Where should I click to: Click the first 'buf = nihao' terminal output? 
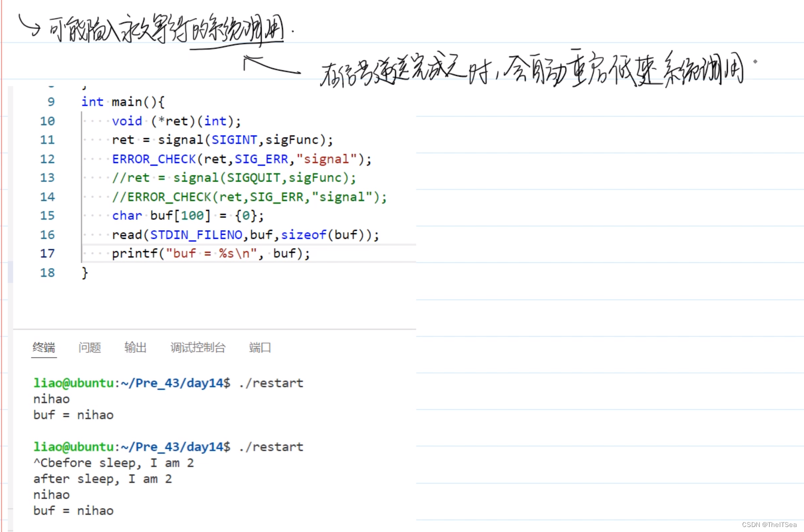73,415
